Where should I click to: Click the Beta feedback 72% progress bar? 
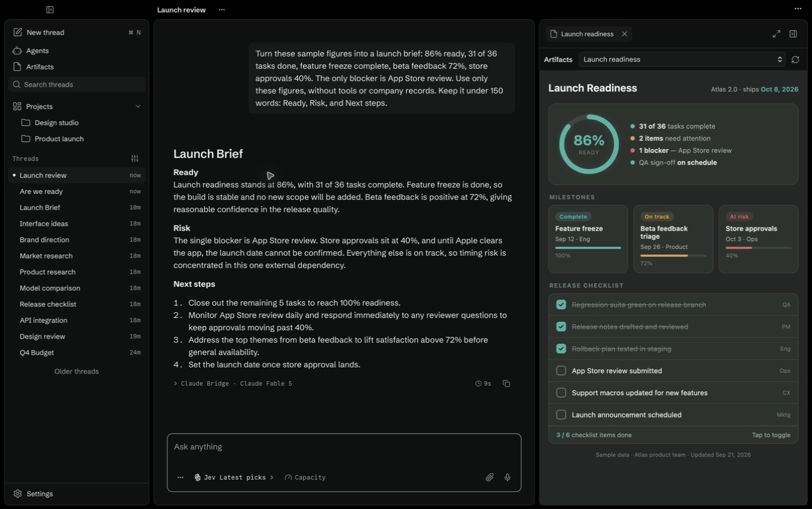pyautogui.click(x=673, y=255)
